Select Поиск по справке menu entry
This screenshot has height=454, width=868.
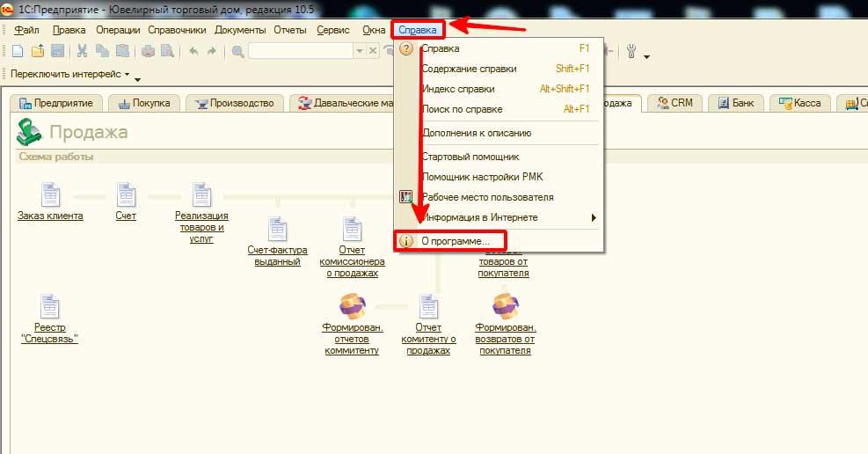coord(499,109)
